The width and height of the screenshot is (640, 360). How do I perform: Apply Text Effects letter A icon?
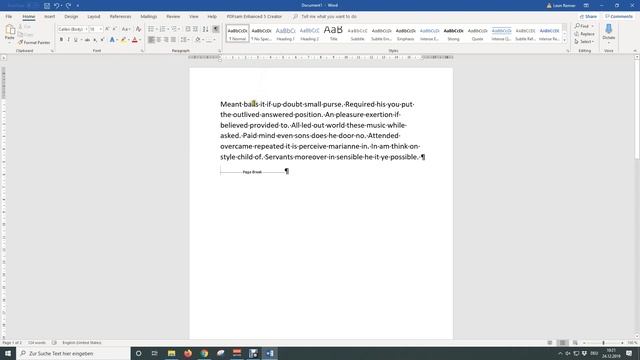pyautogui.click(x=112, y=40)
